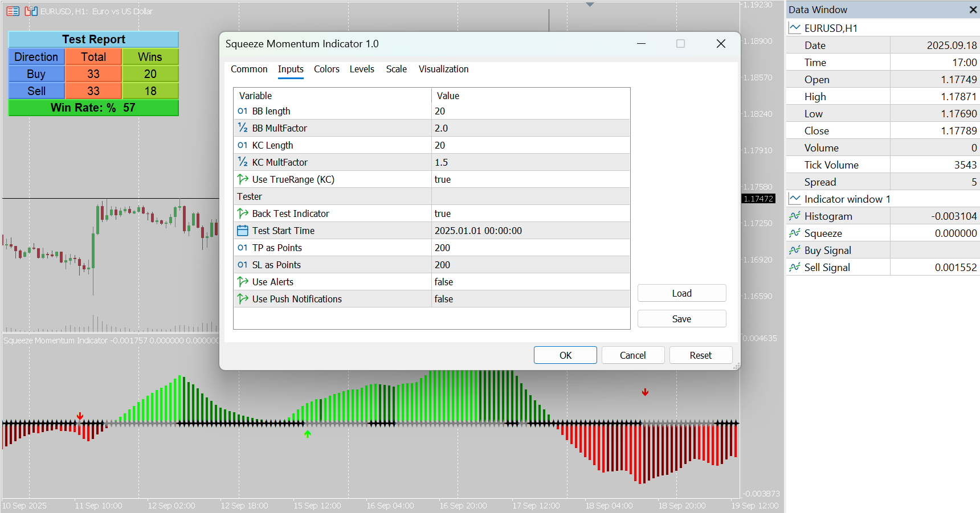This screenshot has width=980, height=513.
Task: Open the Visualization tab
Action: 444,69
